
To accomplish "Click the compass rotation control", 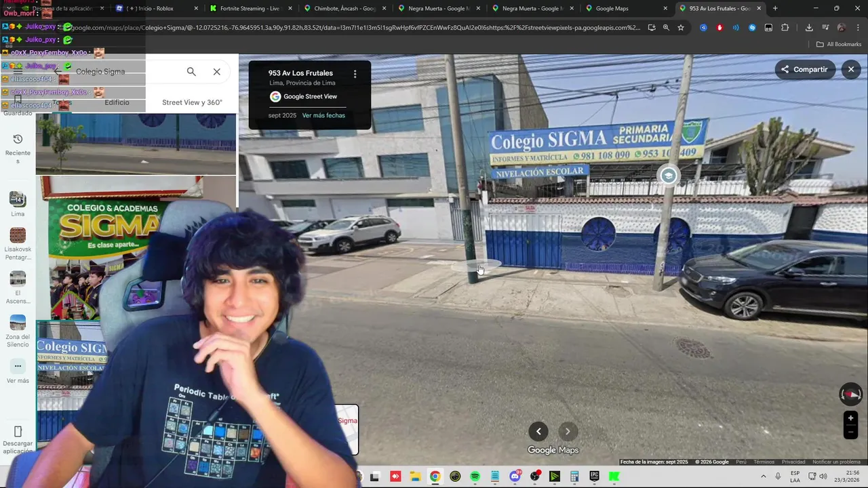I will point(850,394).
